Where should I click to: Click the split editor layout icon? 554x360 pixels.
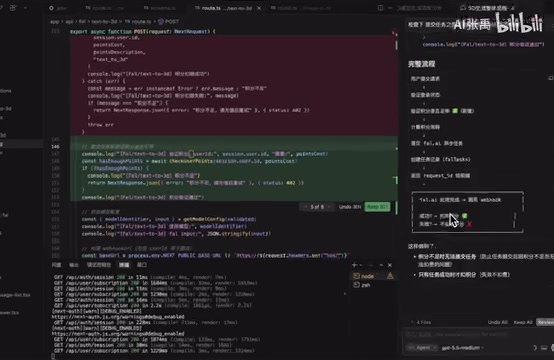point(381,7)
